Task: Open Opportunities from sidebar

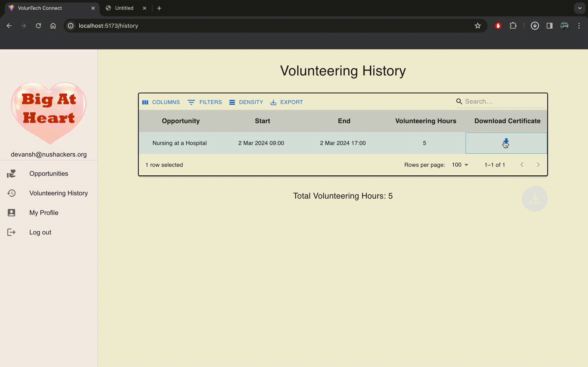Action: click(x=49, y=174)
